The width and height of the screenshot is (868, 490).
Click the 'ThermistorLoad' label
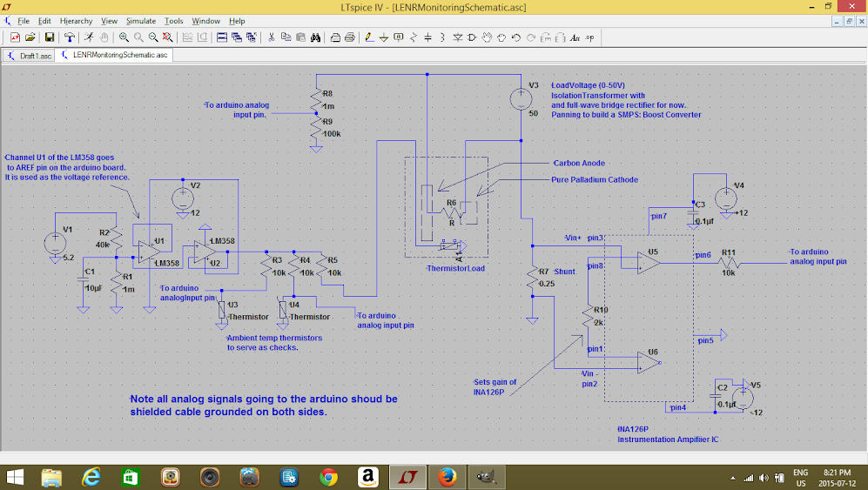click(455, 268)
